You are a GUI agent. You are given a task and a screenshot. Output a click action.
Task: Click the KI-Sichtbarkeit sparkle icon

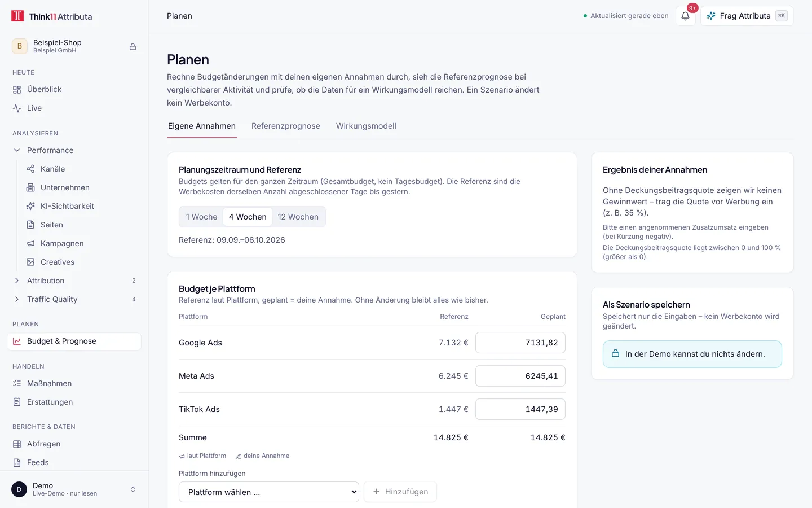point(30,206)
